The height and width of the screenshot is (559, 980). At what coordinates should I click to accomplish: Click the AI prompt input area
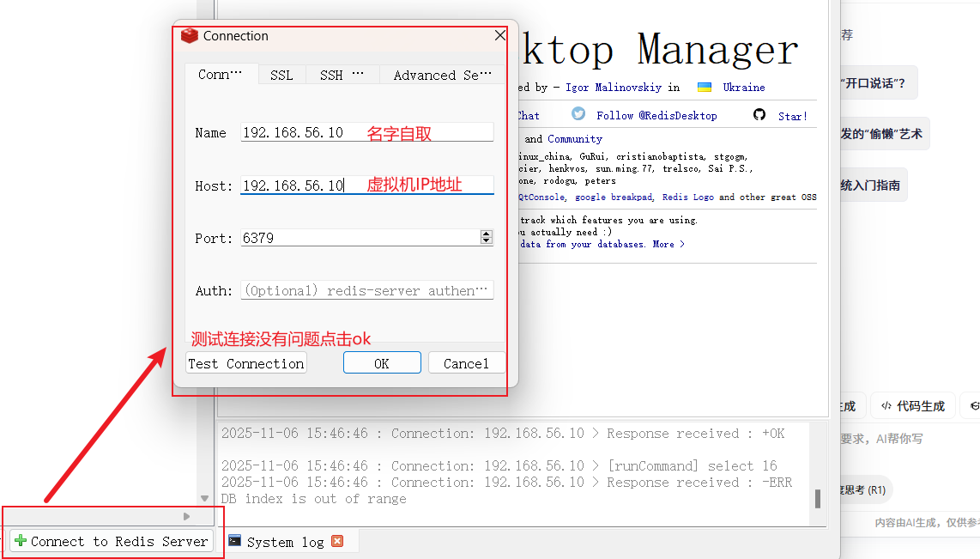[910, 438]
